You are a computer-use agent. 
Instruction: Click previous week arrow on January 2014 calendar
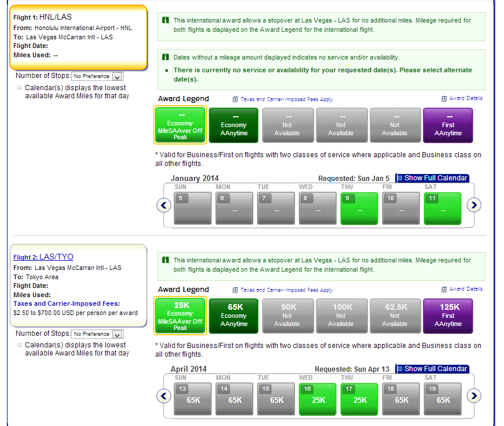[164, 205]
